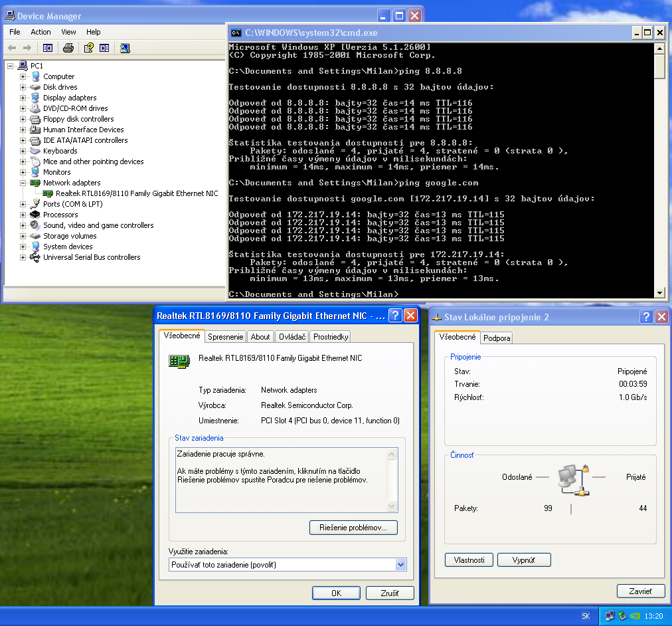Click the cmd window scroll-up arrow
The image size is (672, 626).
[659, 49]
